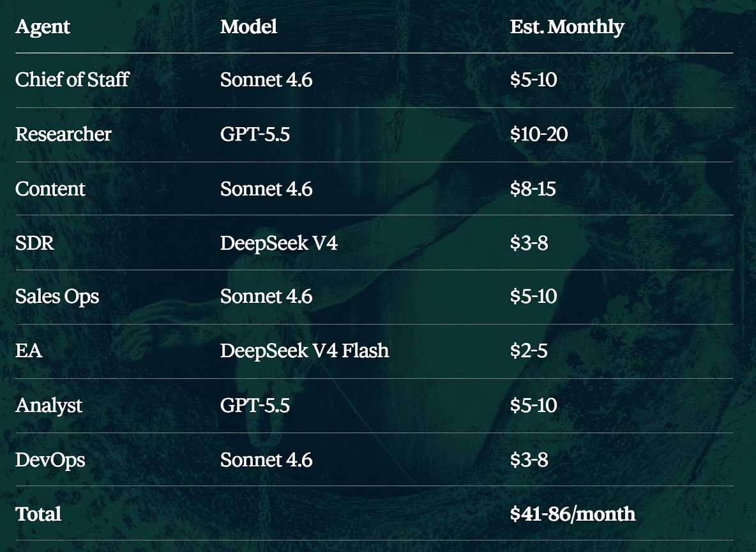Click the $8-15 cost cell

click(x=533, y=188)
